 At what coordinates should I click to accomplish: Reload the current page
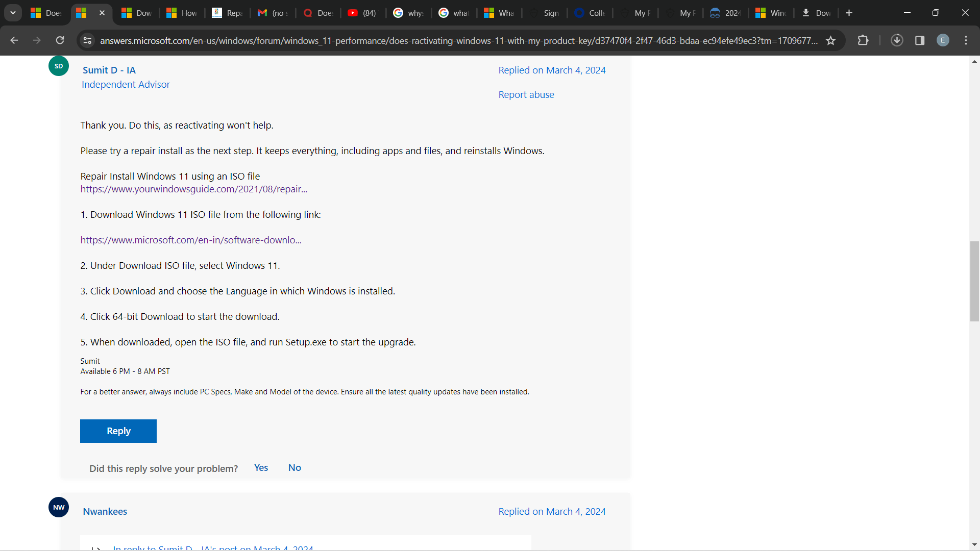click(60, 40)
